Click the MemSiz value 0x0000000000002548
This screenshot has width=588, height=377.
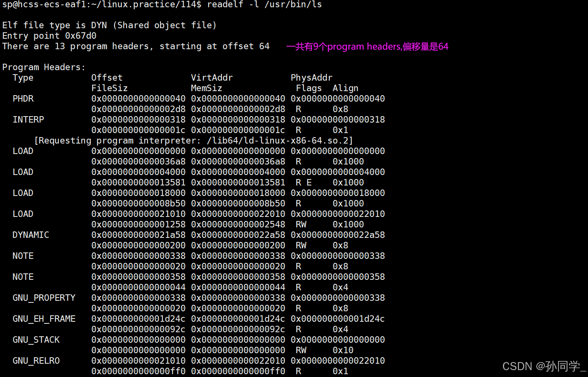click(238, 225)
